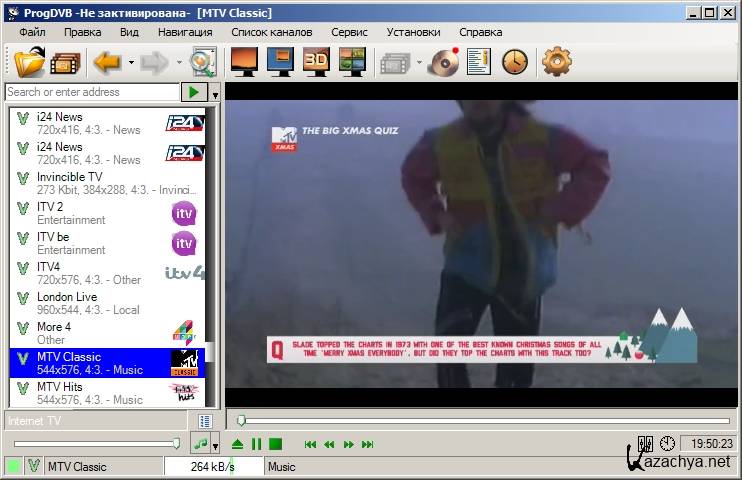Click the clock scheduler icon

[514, 63]
